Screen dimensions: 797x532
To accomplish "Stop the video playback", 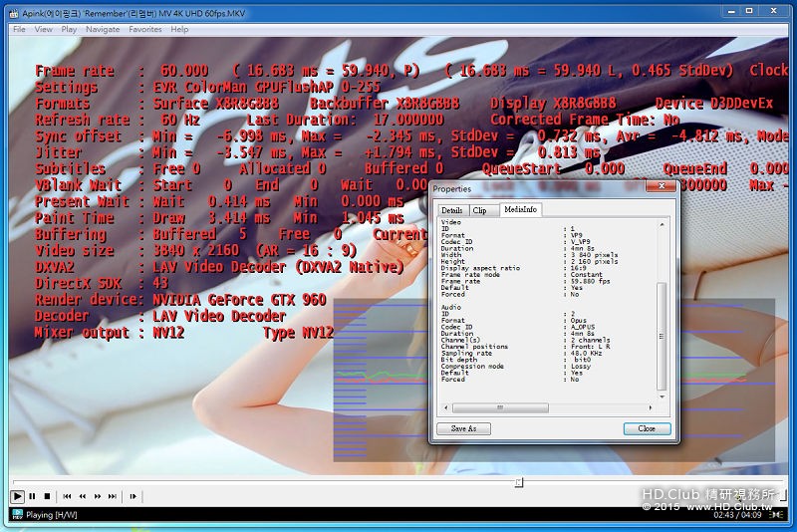I will (47, 496).
